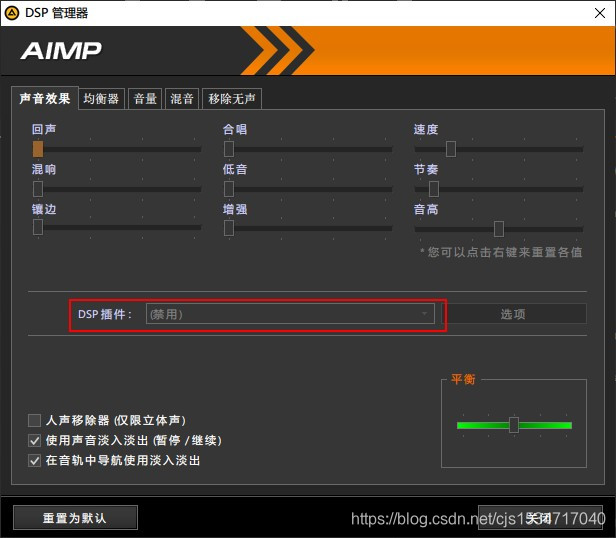The height and width of the screenshot is (538, 616).
Task: Switch to the 混音 tab
Action: click(182, 99)
